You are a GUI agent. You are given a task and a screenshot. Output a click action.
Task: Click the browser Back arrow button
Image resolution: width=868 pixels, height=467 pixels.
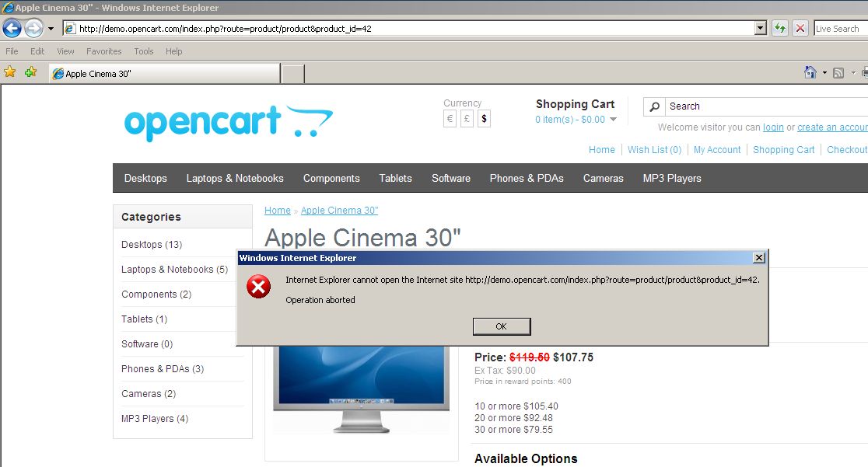[x=12, y=28]
